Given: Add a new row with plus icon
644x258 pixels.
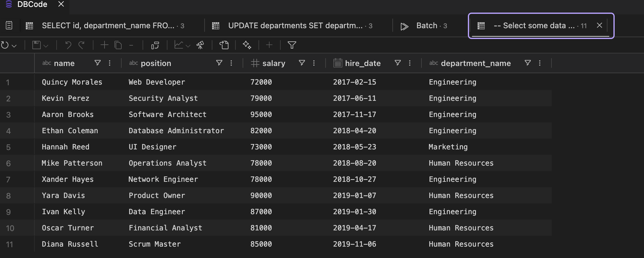Looking at the screenshot, I should tap(104, 45).
